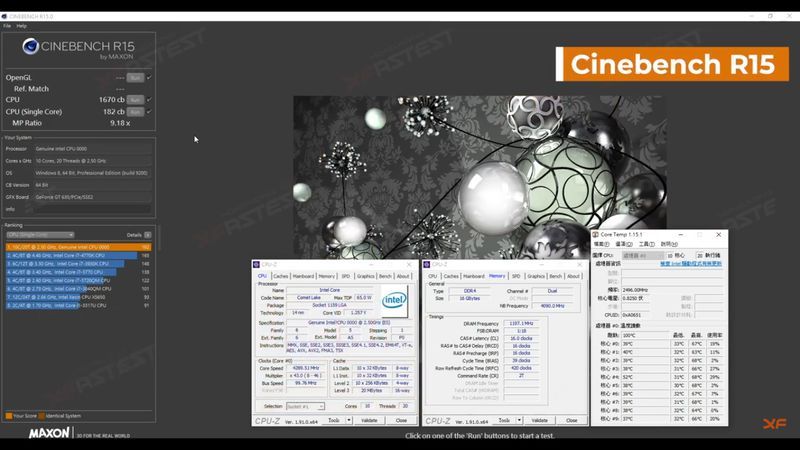Screen dimensions: 800x450
Task: Click the Core Temp window title icon
Action: [x=596, y=235]
